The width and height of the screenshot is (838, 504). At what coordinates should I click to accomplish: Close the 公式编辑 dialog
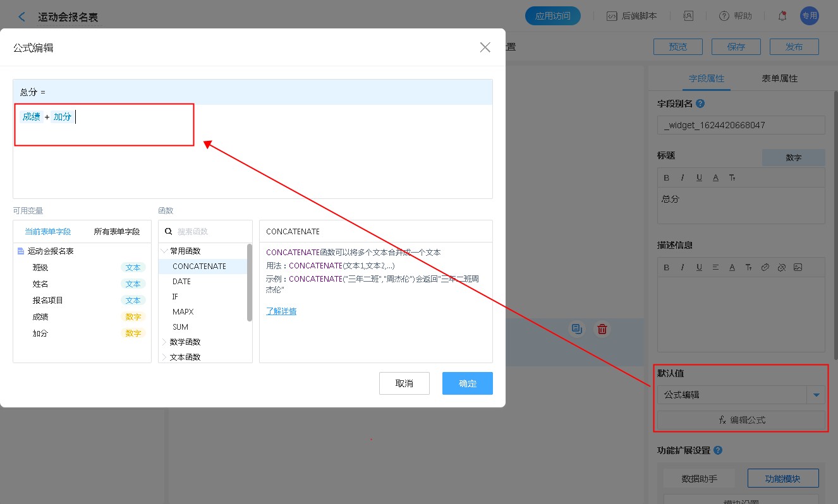(485, 47)
